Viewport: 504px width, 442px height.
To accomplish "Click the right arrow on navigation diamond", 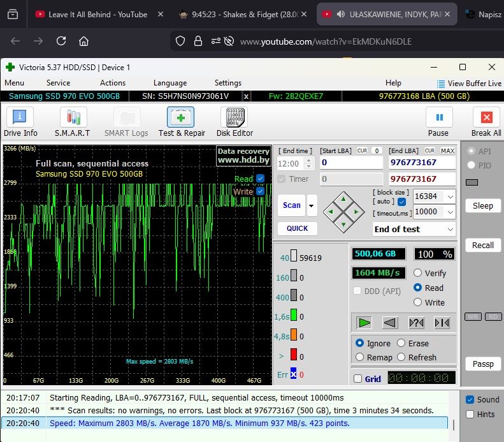I will point(356,212).
